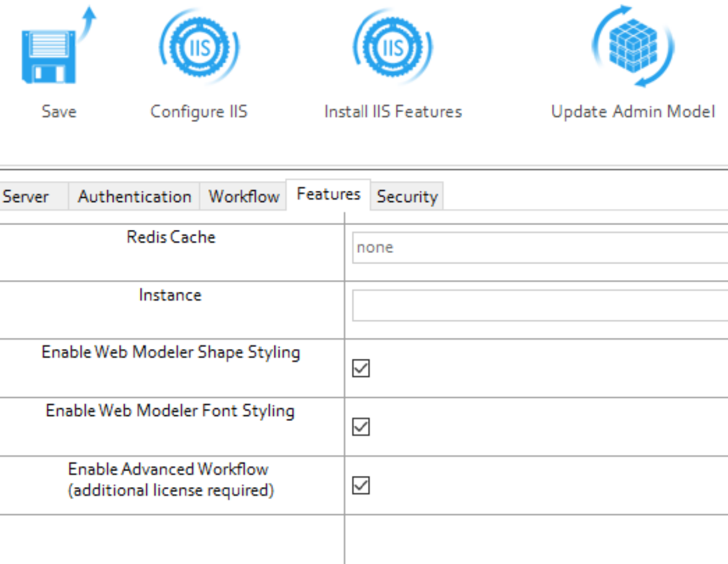This screenshot has width=728, height=564.
Task: Click the Install IIS Features icon
Action: tap(393, 48)
